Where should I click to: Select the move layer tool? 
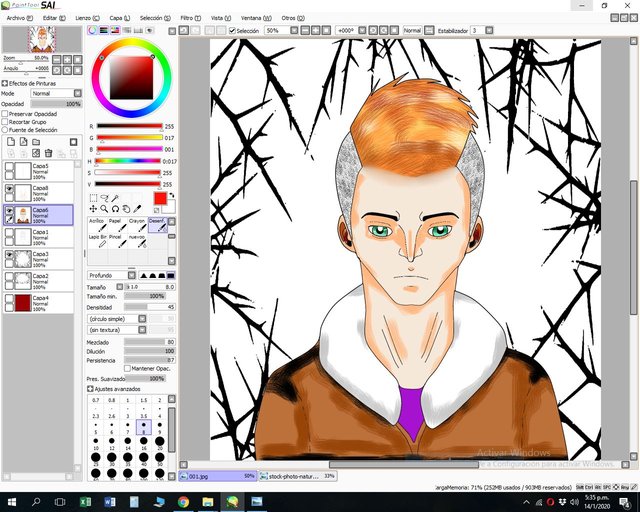pos(93,209)
